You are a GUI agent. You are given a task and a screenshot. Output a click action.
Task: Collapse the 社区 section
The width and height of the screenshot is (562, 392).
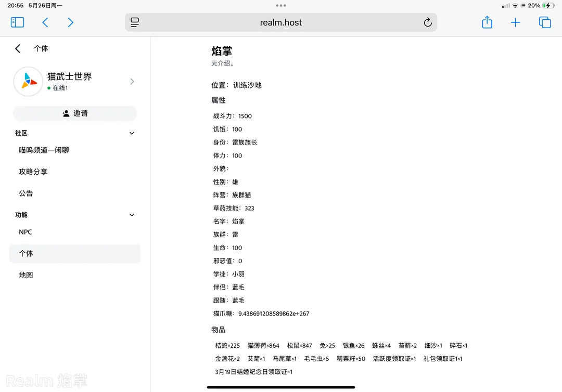[x=132, y=133]
